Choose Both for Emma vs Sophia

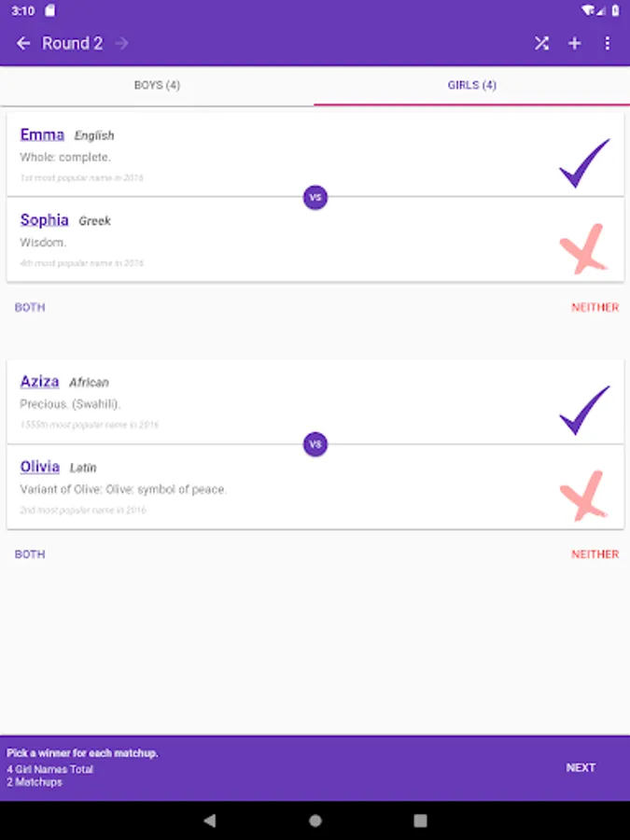tap(30, 307)
